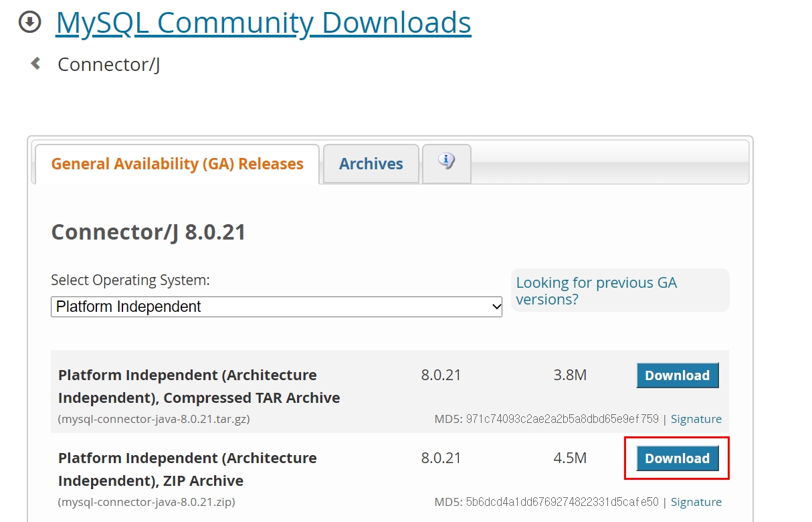Download the ZIP Archive
This screenshot has height=522, width=812.
pyautogui.click(x=678, y=458)
